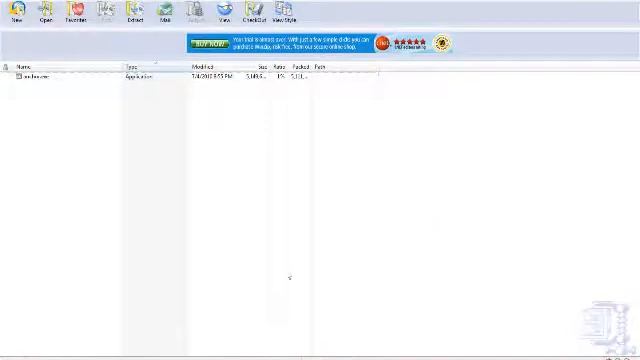Click the gold award seal in banner
The height and width of the screenshot is (360, 640).
[442, 43]
